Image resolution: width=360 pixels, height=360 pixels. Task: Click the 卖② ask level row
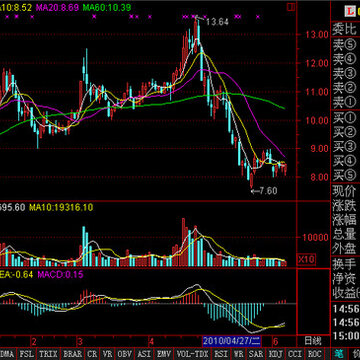click(x=345, y=88)
